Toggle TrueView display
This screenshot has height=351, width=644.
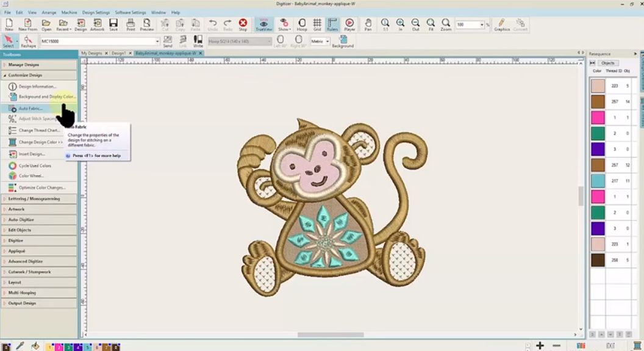pos(263,24)
